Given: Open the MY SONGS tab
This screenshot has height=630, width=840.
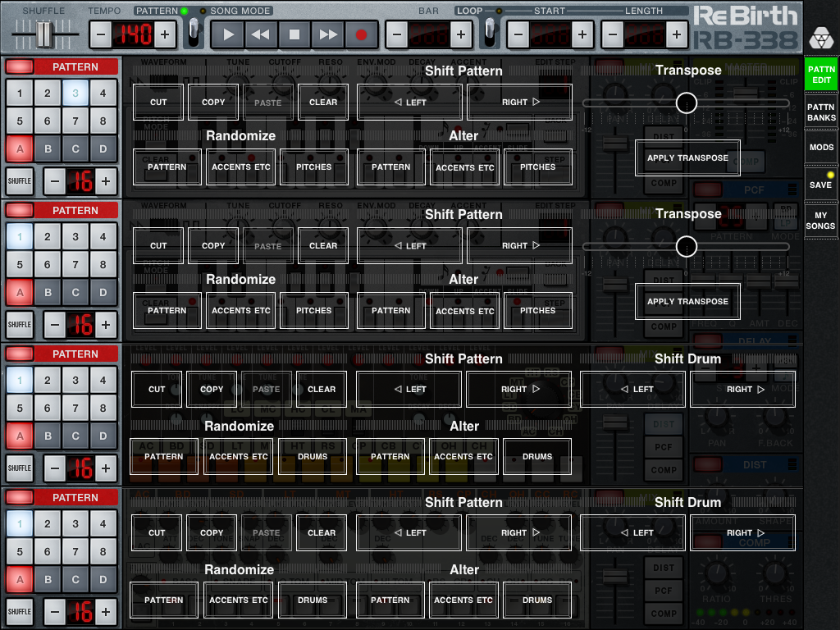Looking at the screenshot, I should (820, 220).
